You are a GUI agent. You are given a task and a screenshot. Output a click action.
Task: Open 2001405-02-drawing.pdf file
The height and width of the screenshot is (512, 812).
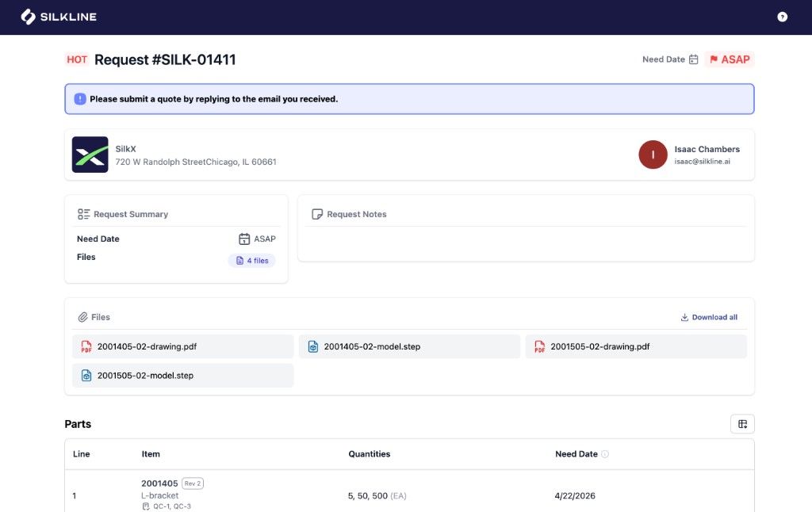pos(183,346)
